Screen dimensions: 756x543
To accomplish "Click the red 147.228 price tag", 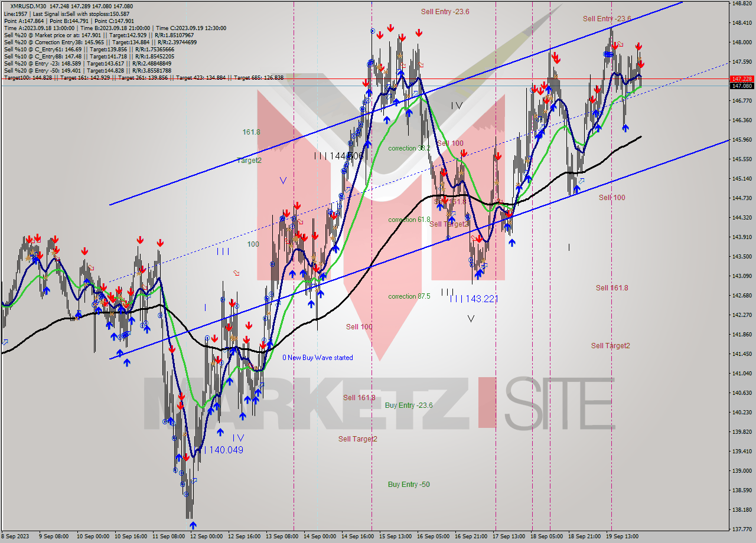I will [x=742, y=78].
